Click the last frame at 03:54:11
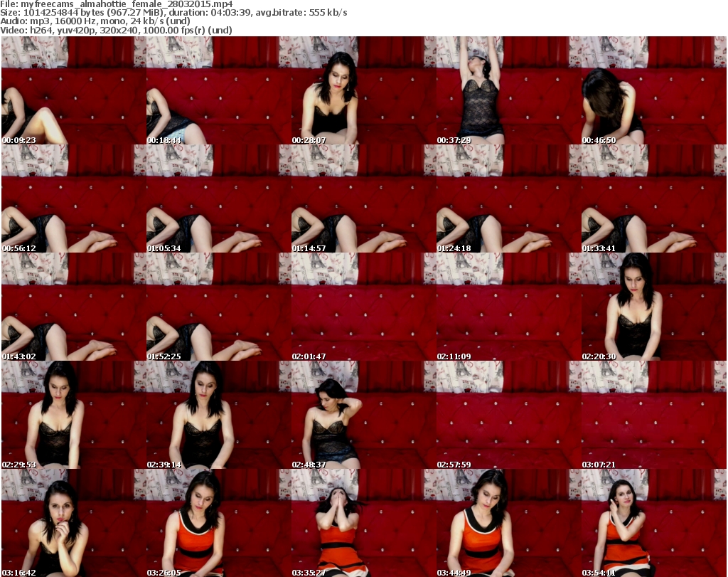728x577 pixels. (654, 523)
